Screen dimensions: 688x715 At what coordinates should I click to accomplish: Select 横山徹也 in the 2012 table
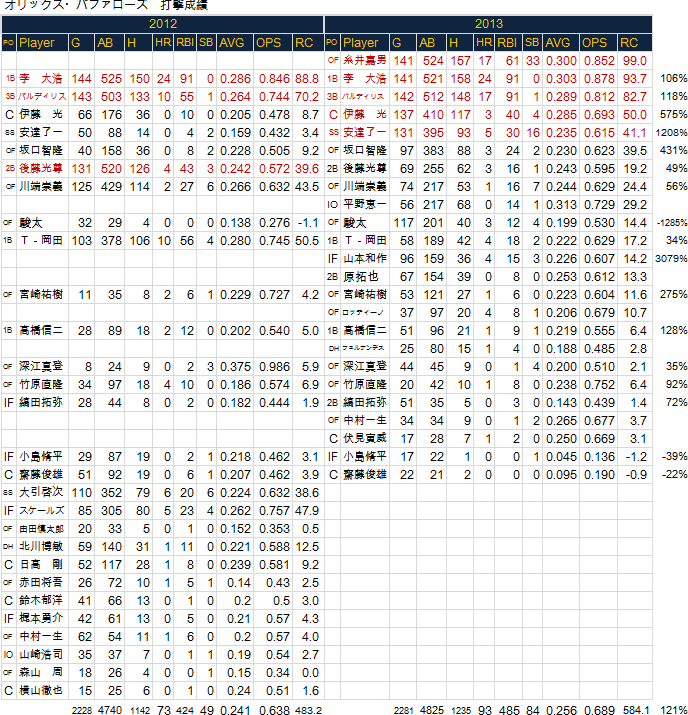click(41, 690)
